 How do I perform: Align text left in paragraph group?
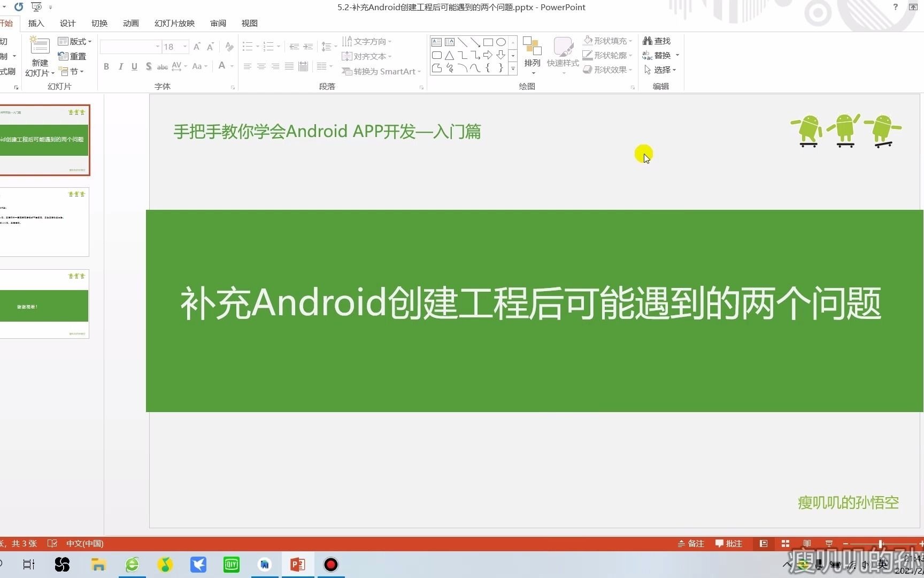coord(247,66)
